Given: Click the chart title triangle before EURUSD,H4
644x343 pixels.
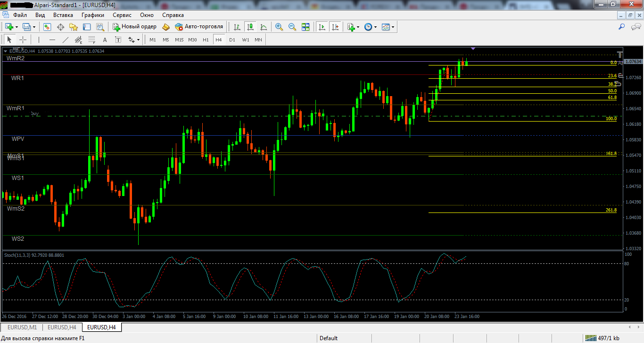Looking at the screenshot, I should pos(6,51).
